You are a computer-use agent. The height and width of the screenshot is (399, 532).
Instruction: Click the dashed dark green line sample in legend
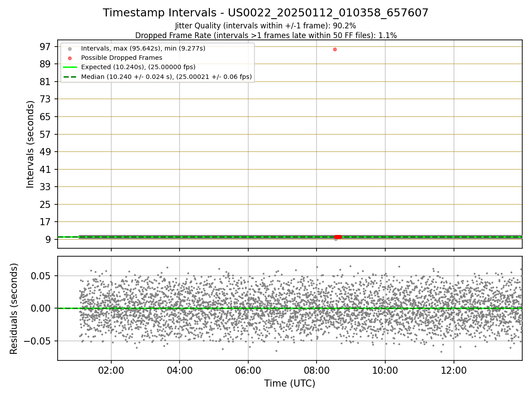click(70, 77)
